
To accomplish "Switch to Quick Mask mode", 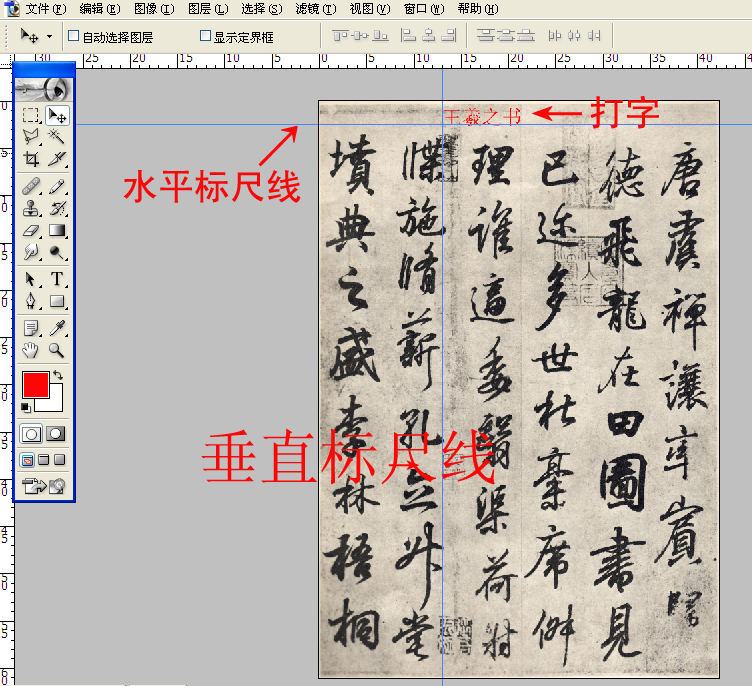I will pyautogui.click(x=56, y=434).
